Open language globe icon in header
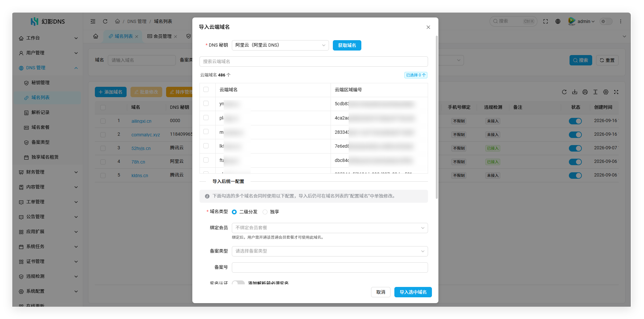This screenshot has width=644, height=319. pyautogui.click(x=558, y=21)
